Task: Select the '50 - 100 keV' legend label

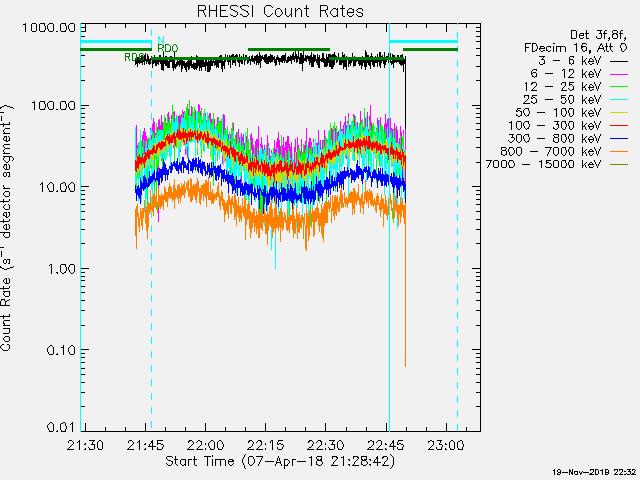Action: click(558, 113)
